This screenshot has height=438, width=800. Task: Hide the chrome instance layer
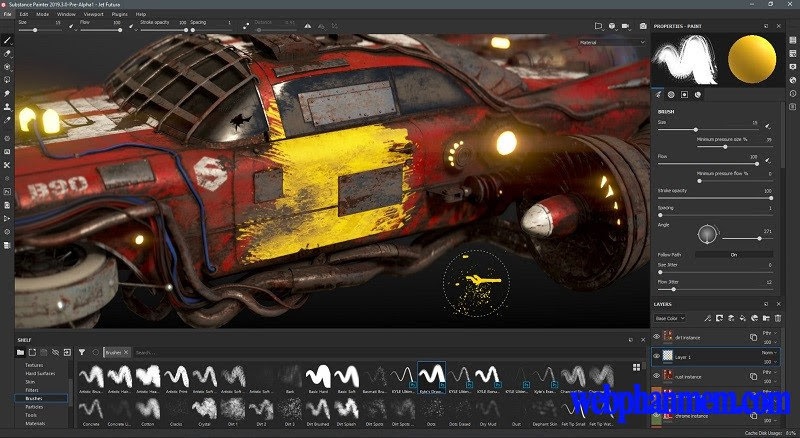[x=657, y=416]
